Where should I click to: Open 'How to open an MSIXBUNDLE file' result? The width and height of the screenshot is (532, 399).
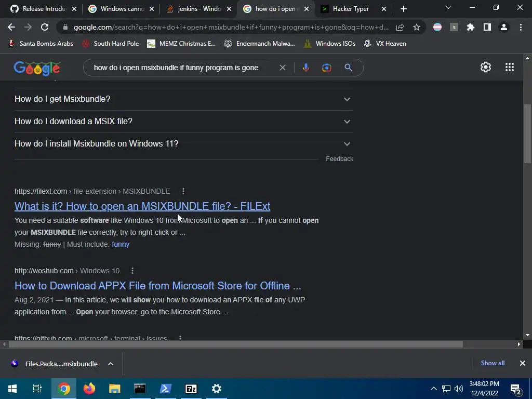point(142,206)
